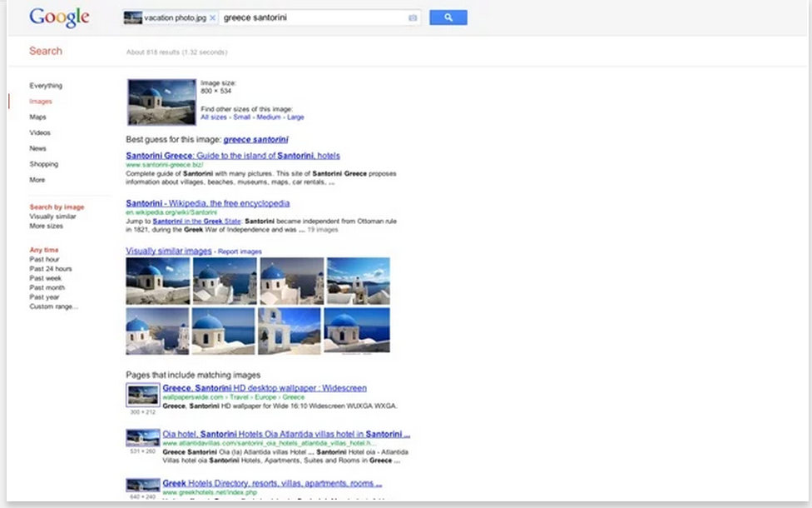Open the Medium size link

268,117
